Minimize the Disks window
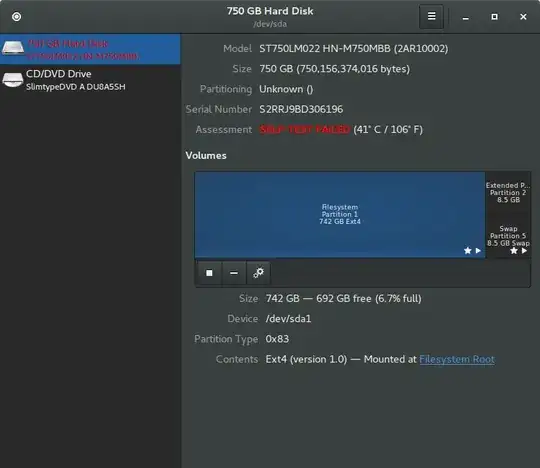 coord(466,17)
